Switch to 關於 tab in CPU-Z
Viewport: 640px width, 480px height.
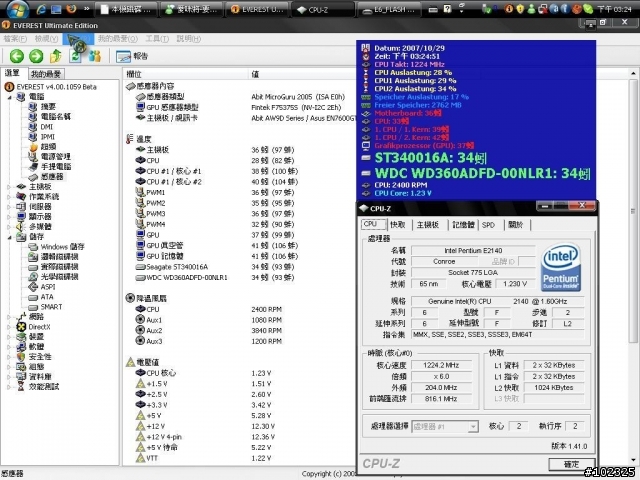tap(516, 224)
